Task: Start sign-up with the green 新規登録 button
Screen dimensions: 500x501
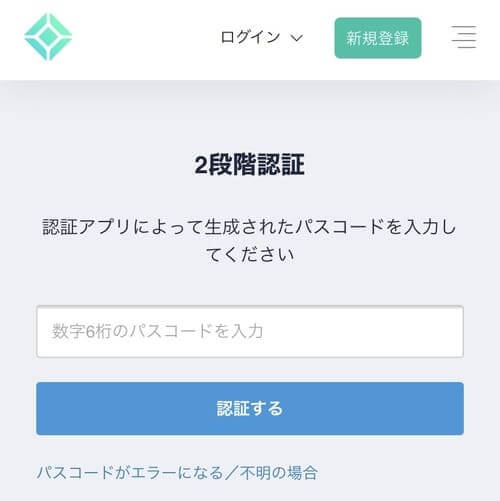Action: point(378,38)
